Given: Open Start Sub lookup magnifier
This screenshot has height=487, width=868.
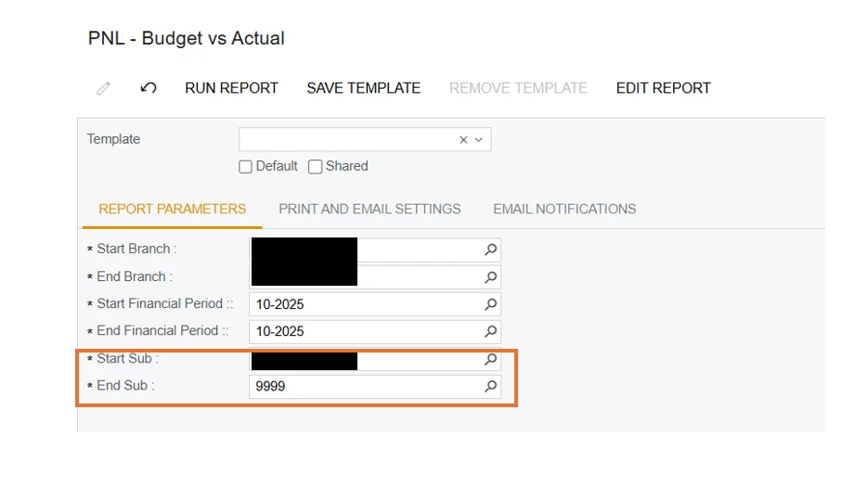Looking at the screenshot, I should tap(490, 359).
